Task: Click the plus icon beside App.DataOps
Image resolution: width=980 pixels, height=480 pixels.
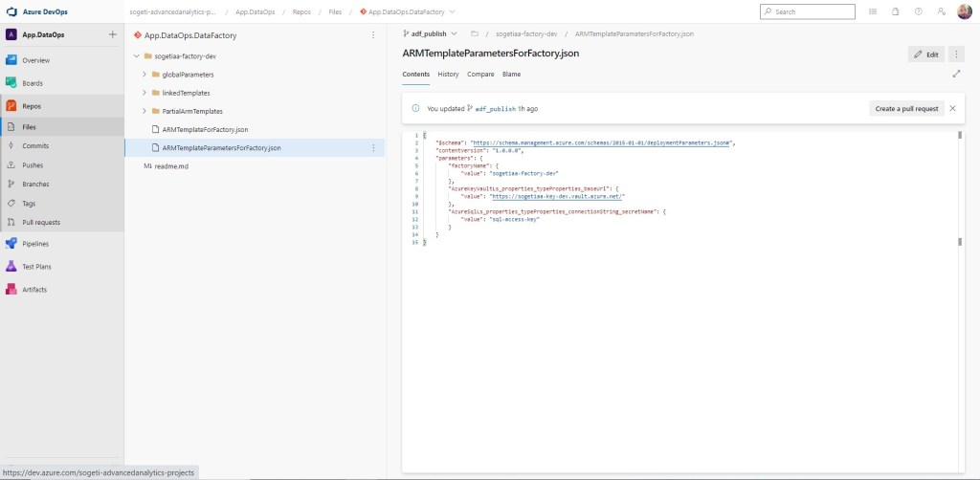Action: point(112,34)
